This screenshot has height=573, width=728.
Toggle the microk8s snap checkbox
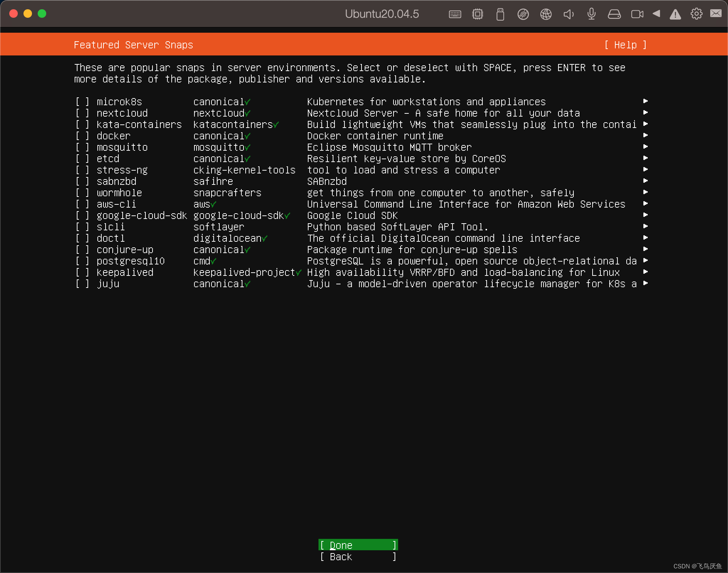[82, 102]
